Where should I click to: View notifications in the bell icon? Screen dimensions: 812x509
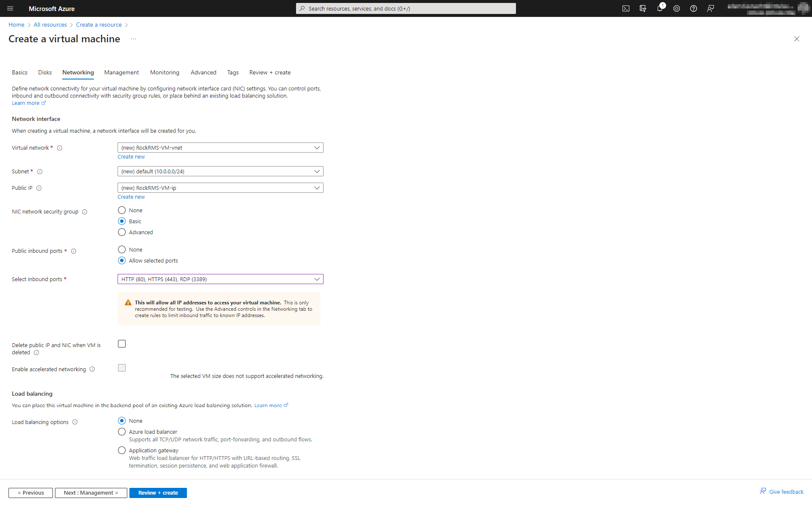coord(660,8)
